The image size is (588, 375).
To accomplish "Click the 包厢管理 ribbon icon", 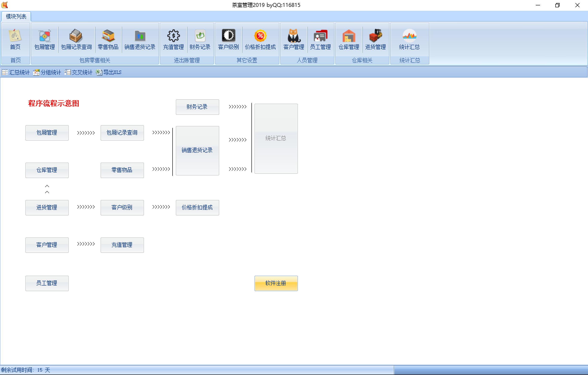I will (45, 39).
